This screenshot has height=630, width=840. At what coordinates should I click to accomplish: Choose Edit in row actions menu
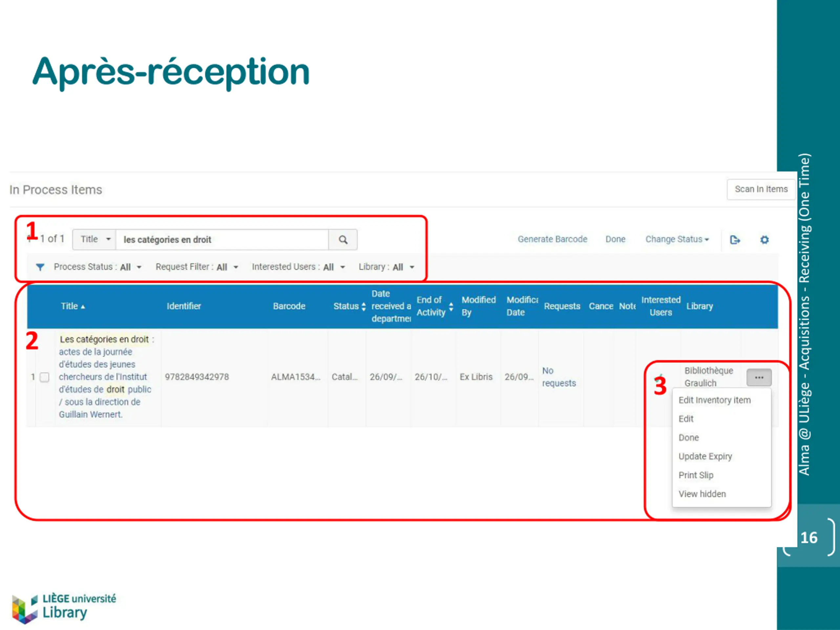[686, 419]
